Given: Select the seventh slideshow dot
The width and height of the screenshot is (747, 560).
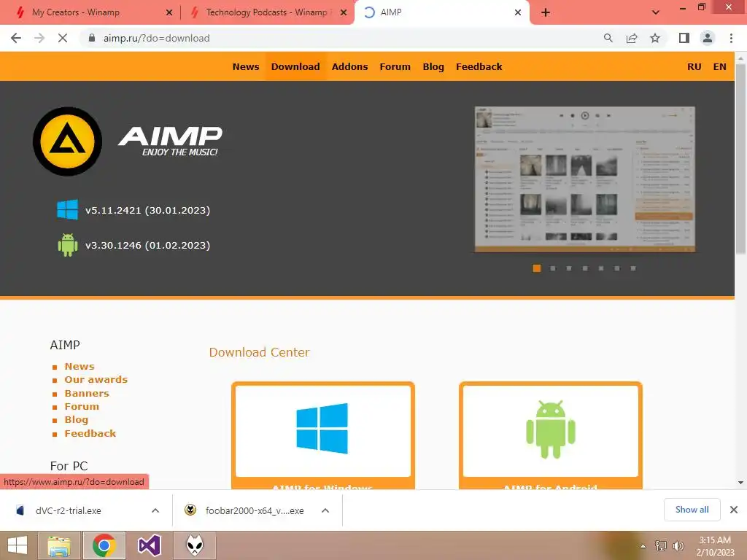Looking at the screenshot, I should [633, 268].
